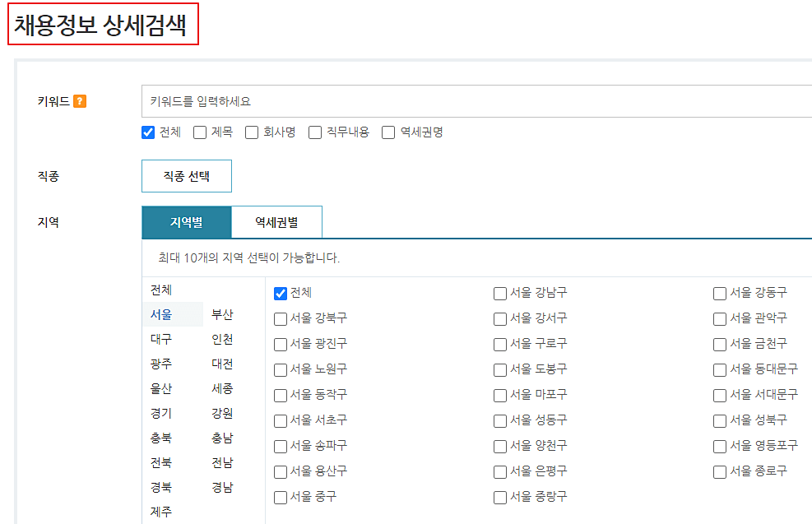Select 경남 region
The height and width of the screenshot is (524, 812).
(x=222, y=487)
